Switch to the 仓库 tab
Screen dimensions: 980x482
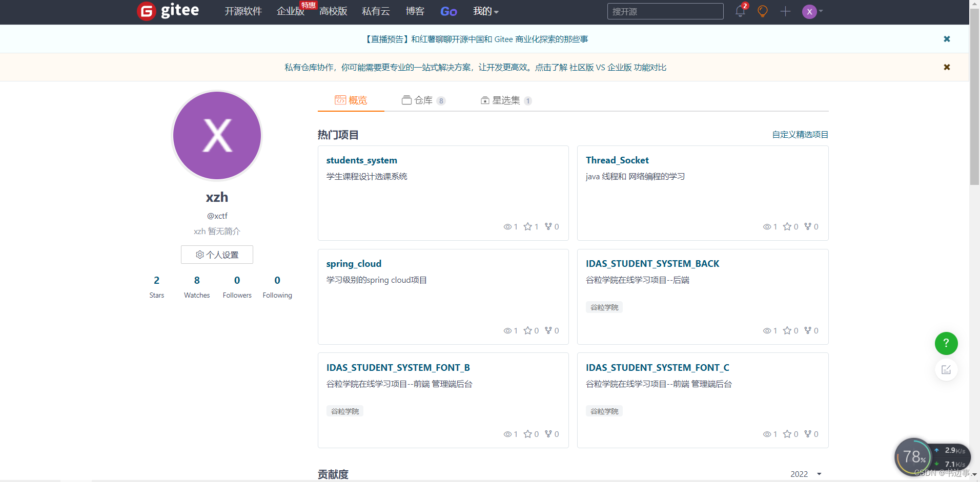click(423, 100)
